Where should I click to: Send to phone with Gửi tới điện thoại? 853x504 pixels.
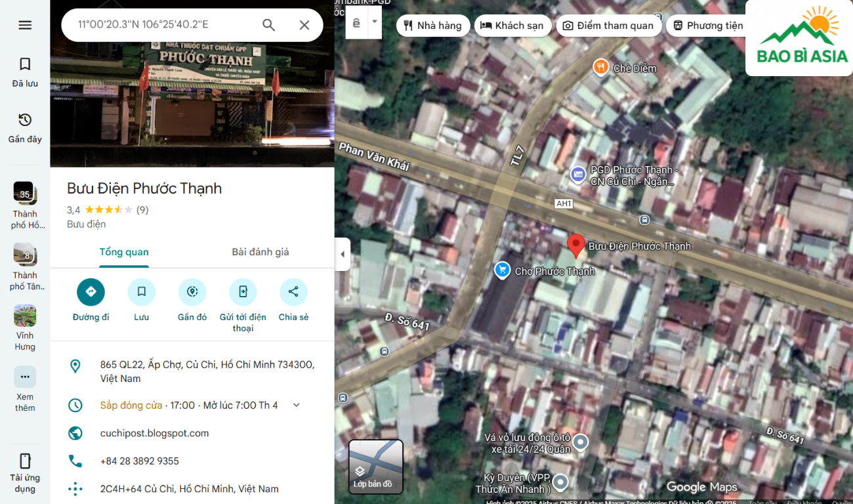coord(243,292)
